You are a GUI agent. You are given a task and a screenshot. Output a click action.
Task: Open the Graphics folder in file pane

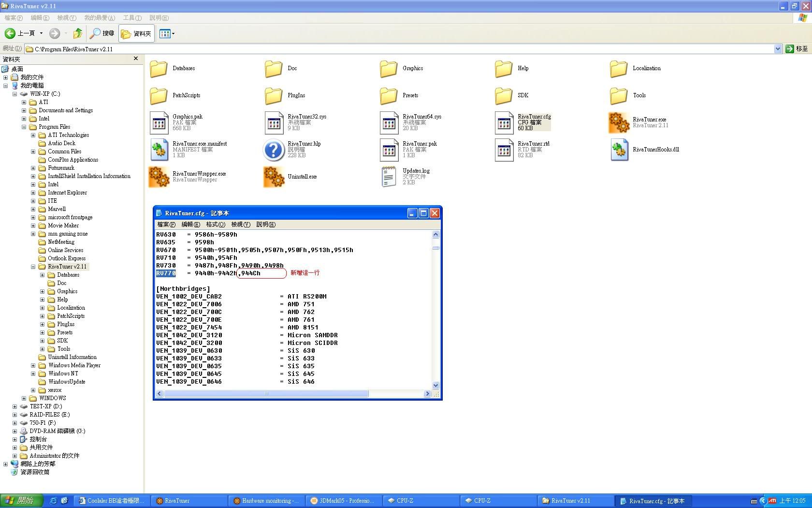click(x=389, y=69)
